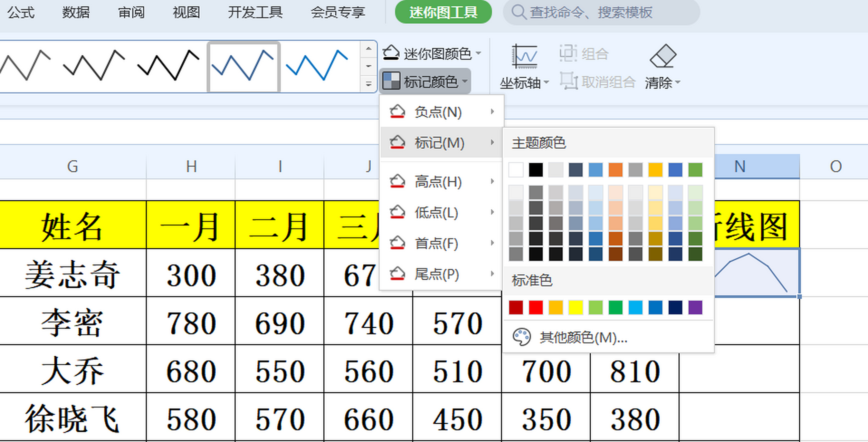Click the 负点(N) paint bucket icon
This screenshot has width=868, height=442.
tap(397, 112)
